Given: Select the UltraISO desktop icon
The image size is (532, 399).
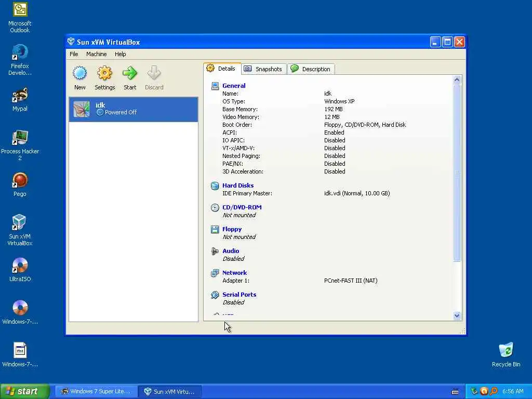Looking at the screenshot, I should 20,270.
